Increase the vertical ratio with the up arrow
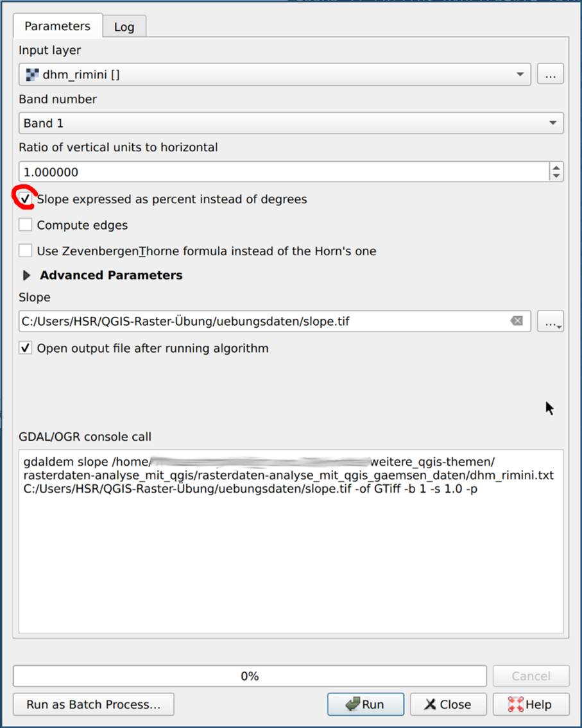 tap(556, 167)
